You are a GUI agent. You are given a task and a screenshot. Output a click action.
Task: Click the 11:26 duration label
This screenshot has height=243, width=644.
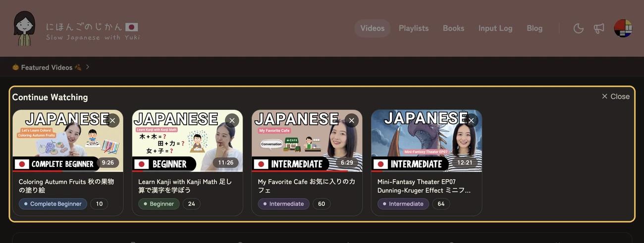click(x=226, y=163)
